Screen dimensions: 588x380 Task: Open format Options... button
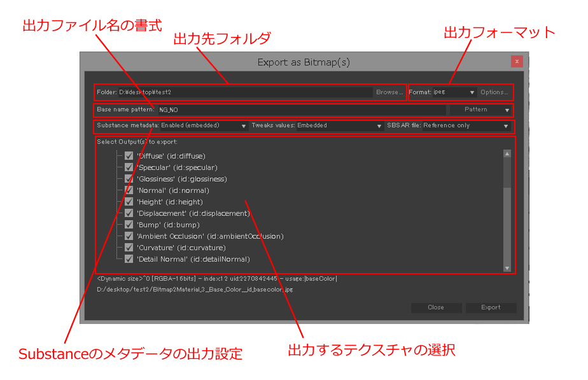[494, 92]
